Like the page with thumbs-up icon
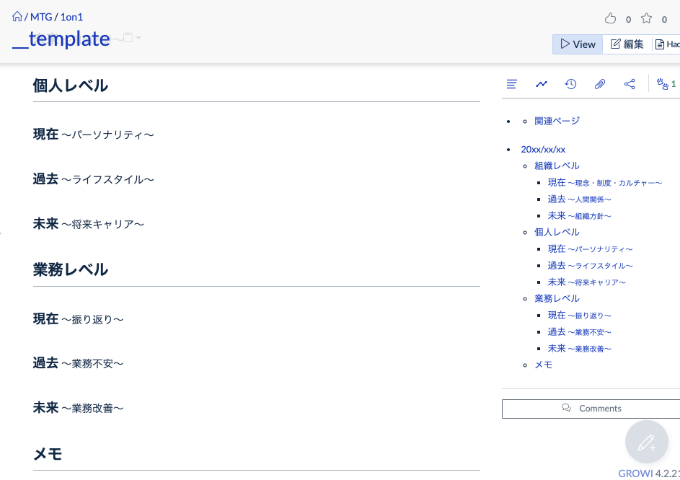The height and width of the screenshot is (480, 680). tap(611, 18)
